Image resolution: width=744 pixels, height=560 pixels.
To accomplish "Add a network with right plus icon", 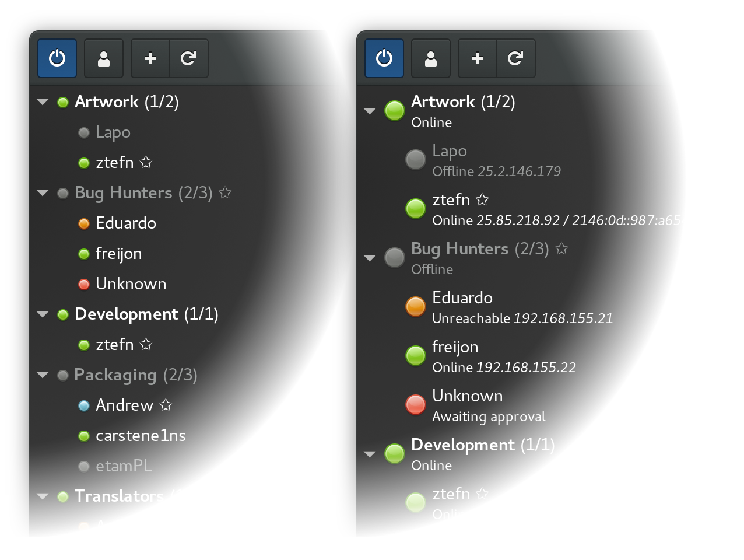I will [478, 58].
